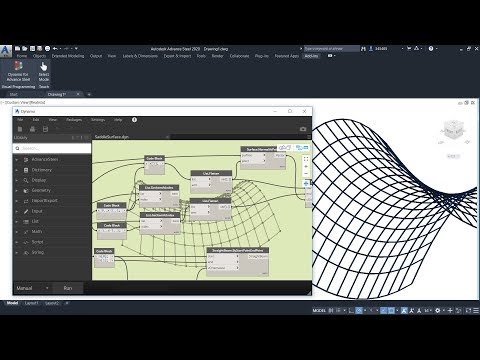Toggle grid display in status bar
480x360 pixels.
[x=331, y=310]
